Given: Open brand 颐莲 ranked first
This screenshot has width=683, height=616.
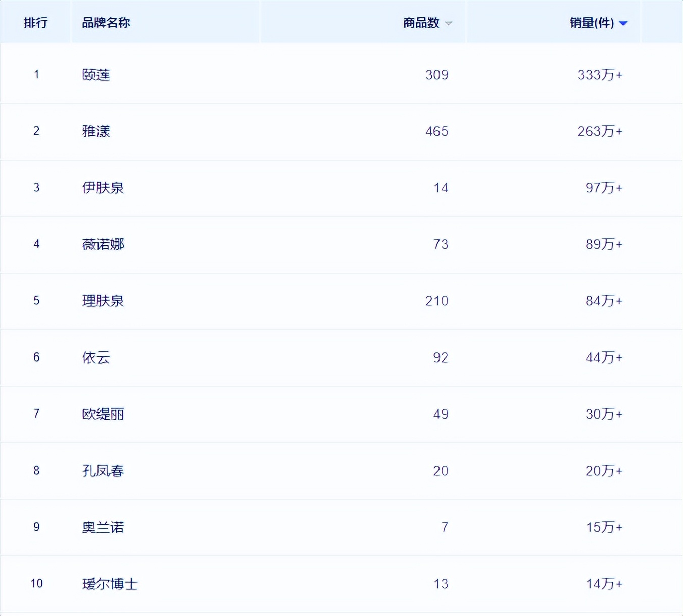Looking at the screenshot, I should click(96, 74).
